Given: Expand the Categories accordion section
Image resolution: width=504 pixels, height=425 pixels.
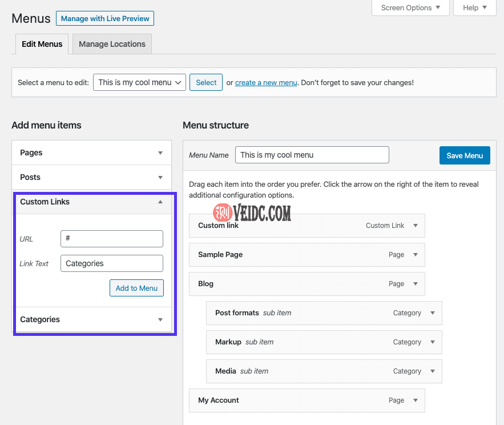Looking at the screenshot, I should [x=160, y=320].
